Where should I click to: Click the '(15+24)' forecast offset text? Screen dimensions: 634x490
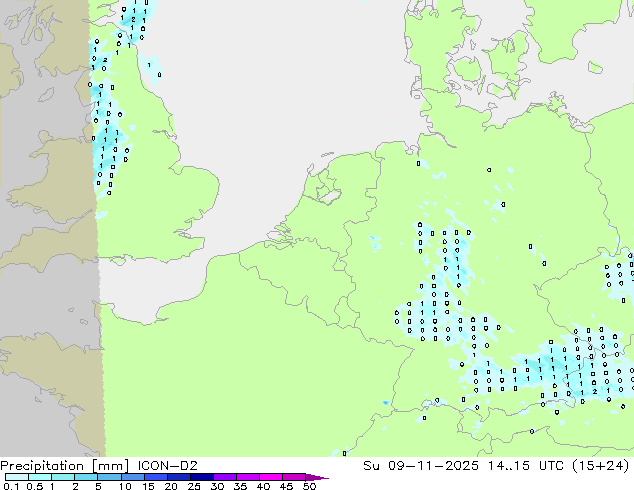pos(600,466)
